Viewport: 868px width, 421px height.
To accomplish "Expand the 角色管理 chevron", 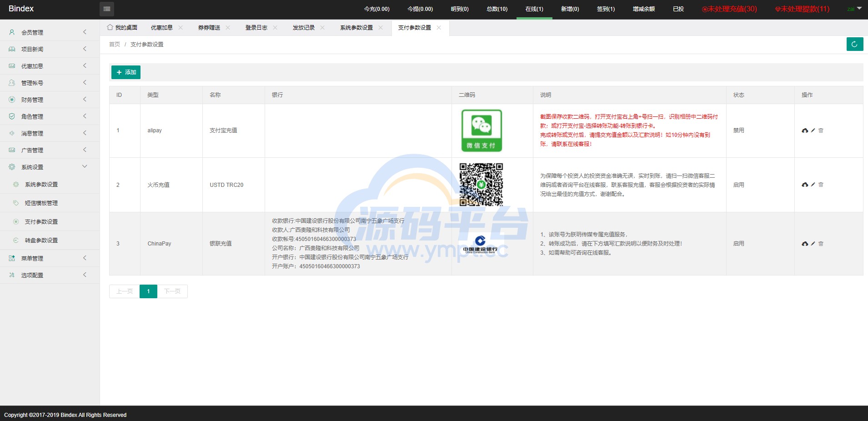I will pos(85,116).
